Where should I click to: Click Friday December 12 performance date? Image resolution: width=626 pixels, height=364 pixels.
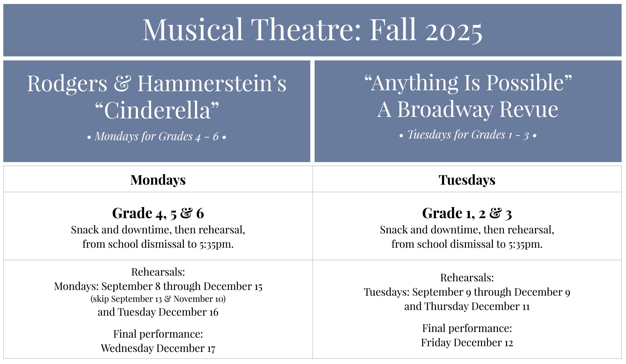click(467, 343)
